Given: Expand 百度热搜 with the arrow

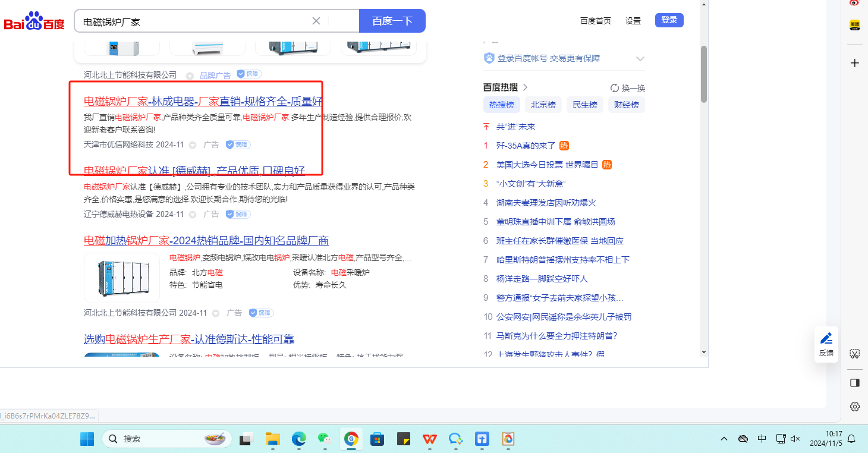Looking at the screenshot, I should coord(525,87).
